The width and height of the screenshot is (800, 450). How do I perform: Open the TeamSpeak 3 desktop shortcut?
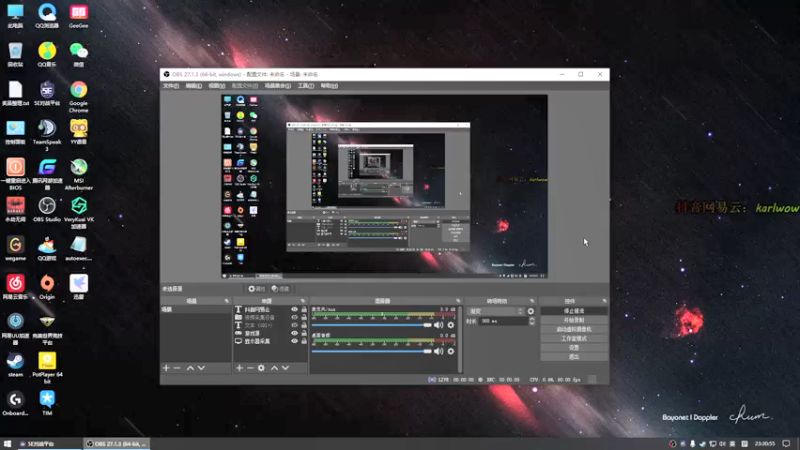coord(47,135)
